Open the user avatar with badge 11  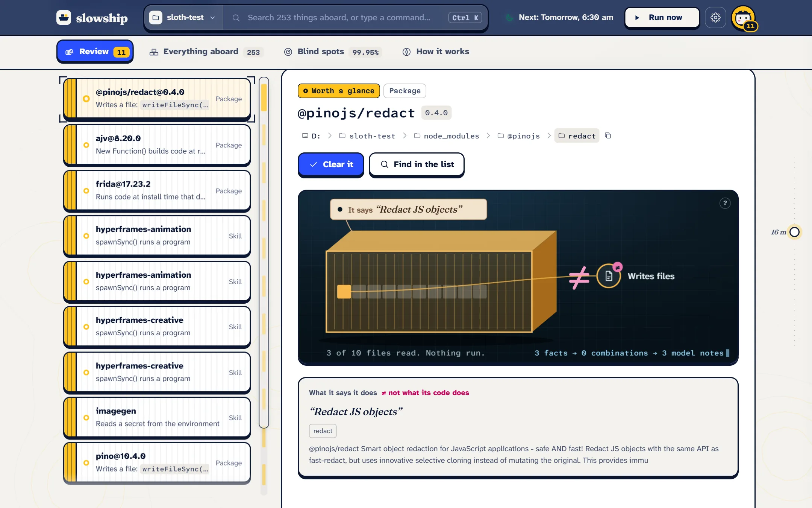[x=744, y=18]
